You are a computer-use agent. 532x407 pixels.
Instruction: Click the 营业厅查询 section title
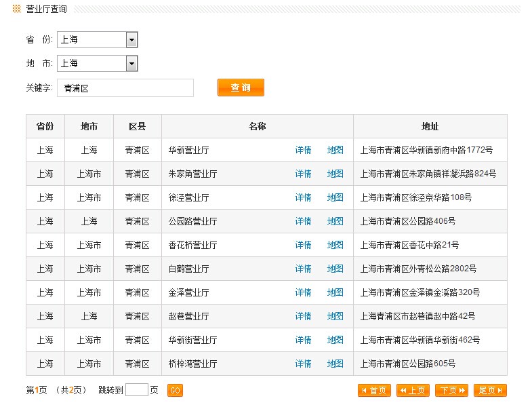46,9
